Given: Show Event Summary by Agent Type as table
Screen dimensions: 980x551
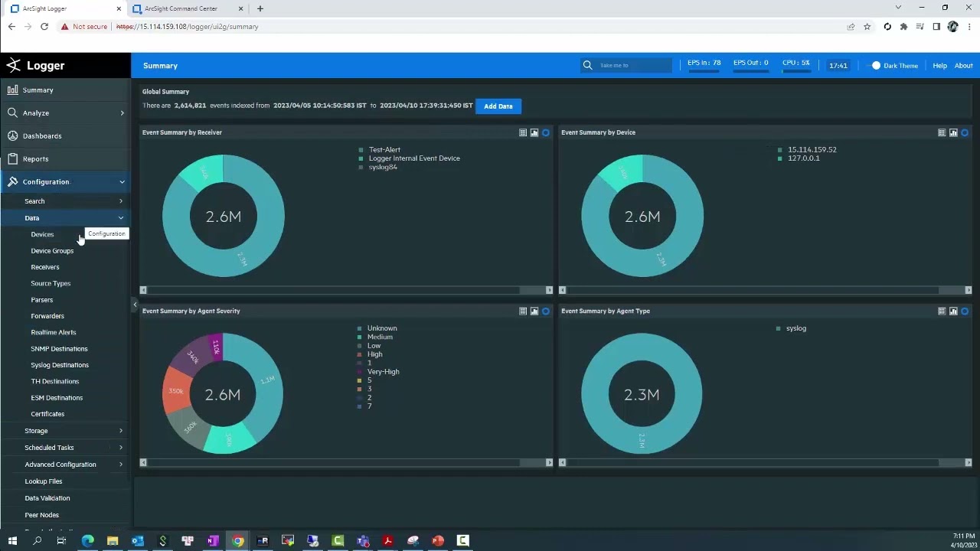Looking at the screenshot, I should [942, 311].
